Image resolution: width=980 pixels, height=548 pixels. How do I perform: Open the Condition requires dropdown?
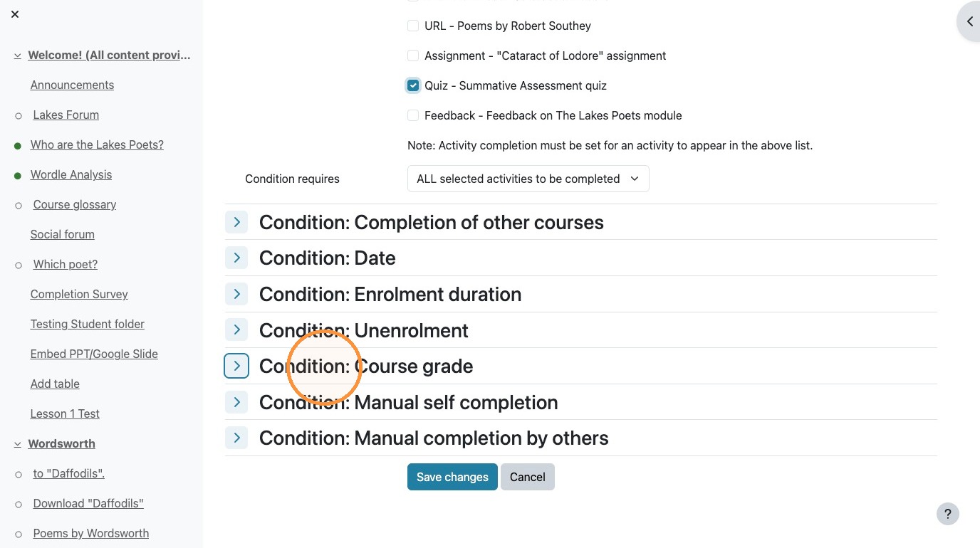[528, 179]
